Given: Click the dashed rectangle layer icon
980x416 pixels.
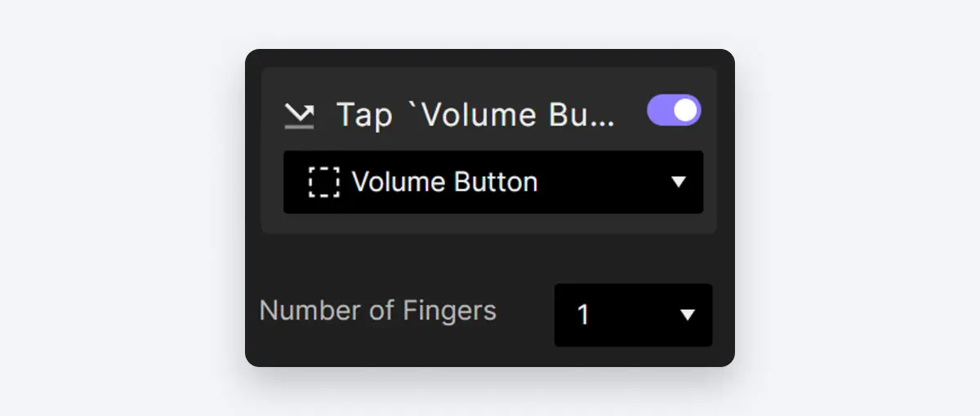Looking at the screenshot, I should click(323, 182).
